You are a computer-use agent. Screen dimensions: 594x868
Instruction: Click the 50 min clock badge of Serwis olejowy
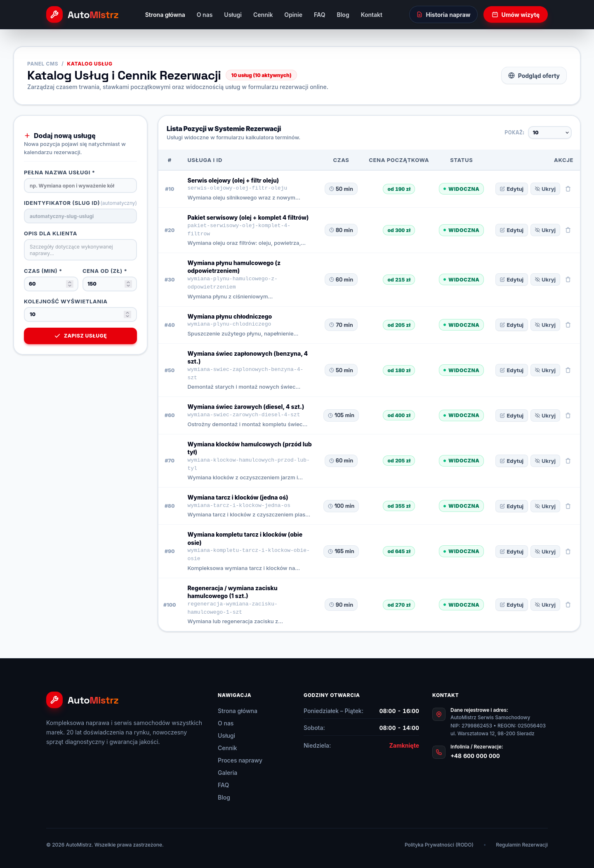coord(341,189)
